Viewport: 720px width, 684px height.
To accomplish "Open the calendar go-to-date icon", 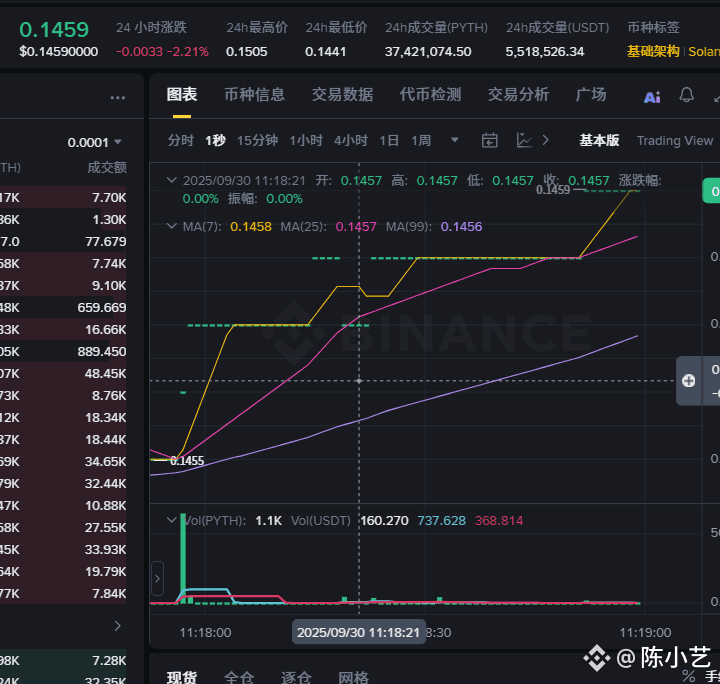I will click(x=490, y=141).
